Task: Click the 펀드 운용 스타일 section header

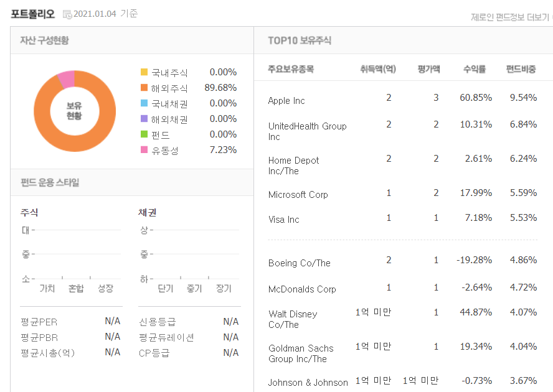Action: click(50, 182)
